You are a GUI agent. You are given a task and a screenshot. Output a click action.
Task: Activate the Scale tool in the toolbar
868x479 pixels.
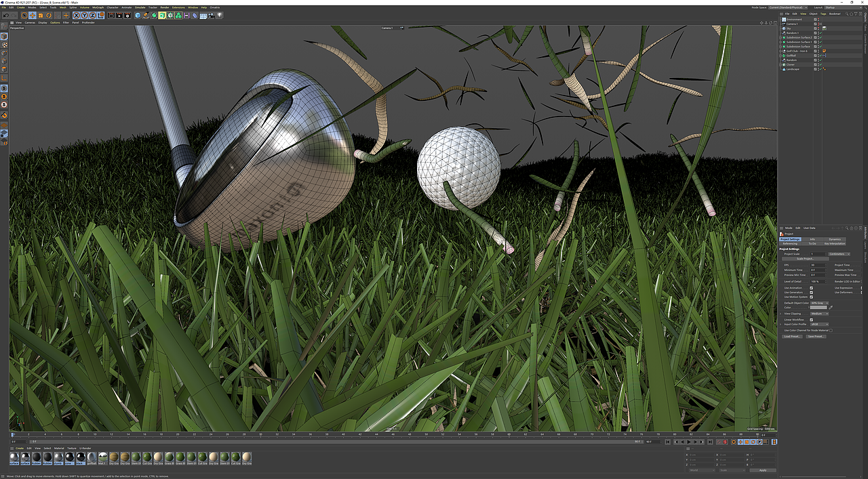point(41,15)
